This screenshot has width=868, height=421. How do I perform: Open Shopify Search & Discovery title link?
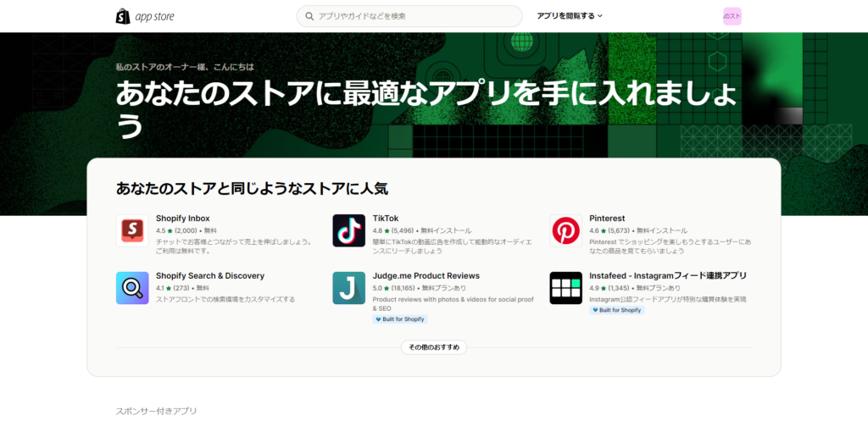[x=210, y=275]
